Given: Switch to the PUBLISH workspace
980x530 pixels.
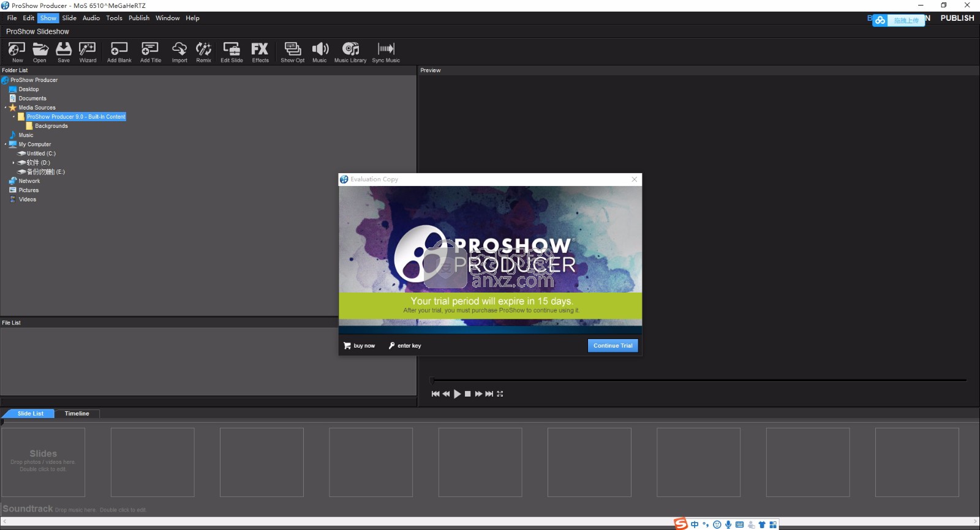Looking at the screenshot, I should [x=957, y=18].
